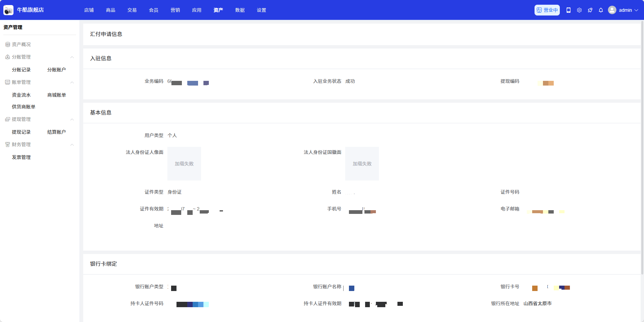Open 发票管理 in the sidebar
Image resolution: width=644 pixels, height=322 pixels.
coord(21,157)
